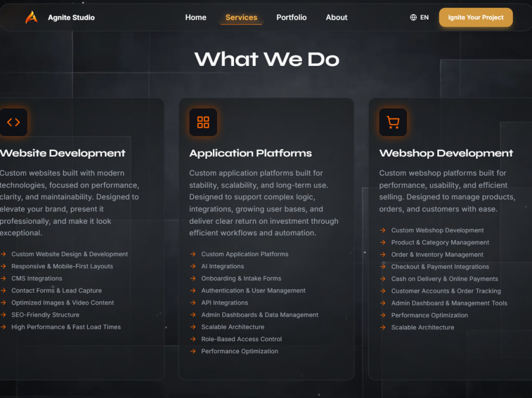This screenshot has width=532, height=398.
Task: Click the arrow beside Onboarding & Intake Forms
Action: point(193,278)
